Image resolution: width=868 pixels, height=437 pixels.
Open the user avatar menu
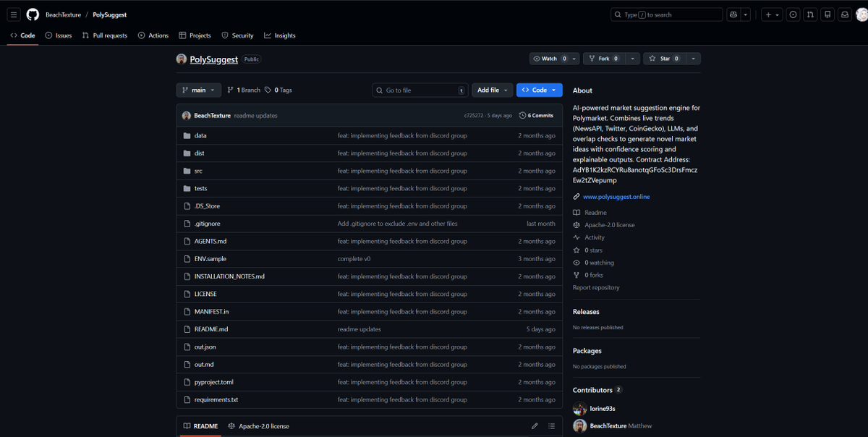click(860, 14)
